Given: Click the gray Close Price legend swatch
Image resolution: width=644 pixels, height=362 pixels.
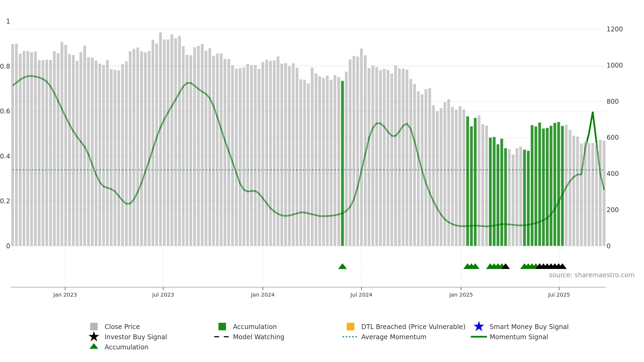Looking at the screenshot, I should click(x=94, y=327).
